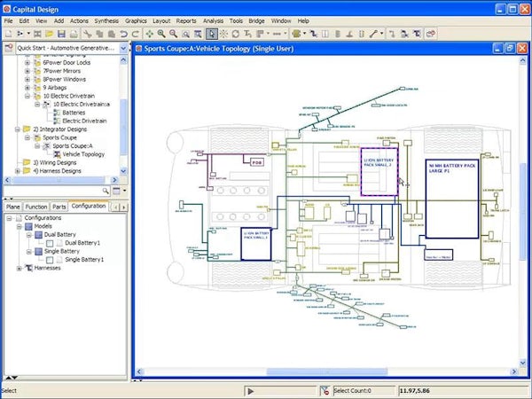Expand the 4) Harness Designs folder
The height and width of the screenshot is (399, 532).
16,170
